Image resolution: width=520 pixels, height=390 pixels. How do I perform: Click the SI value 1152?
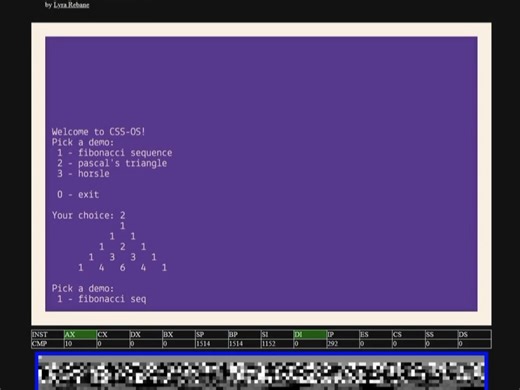pos(277,344)
